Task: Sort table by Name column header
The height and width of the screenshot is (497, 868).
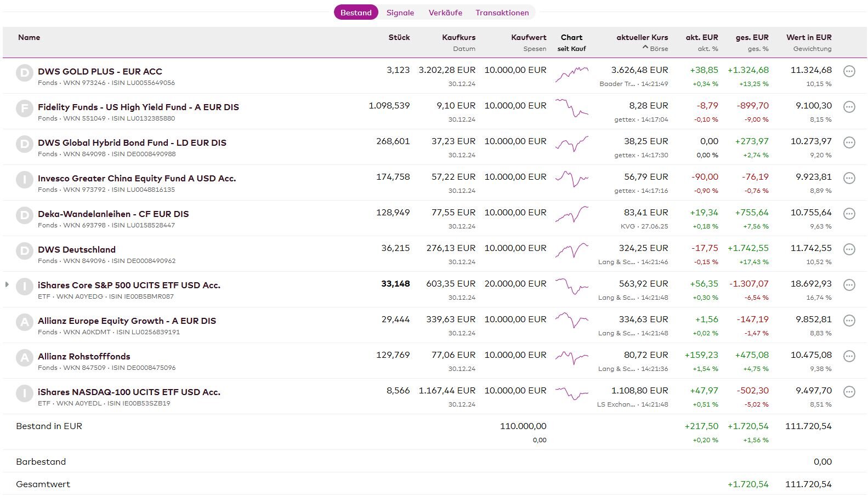Action: click(x=29, y=37)
